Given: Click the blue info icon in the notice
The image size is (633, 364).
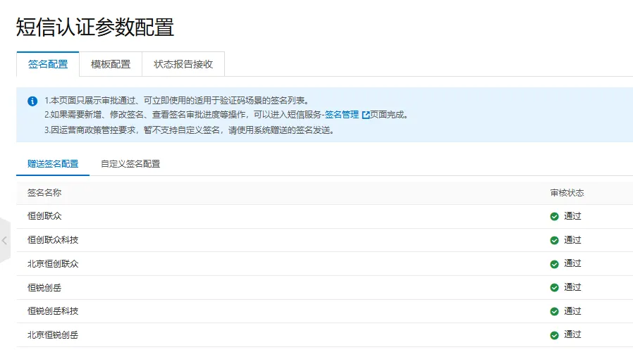Looking at the screenshot, I should [32, 101].
